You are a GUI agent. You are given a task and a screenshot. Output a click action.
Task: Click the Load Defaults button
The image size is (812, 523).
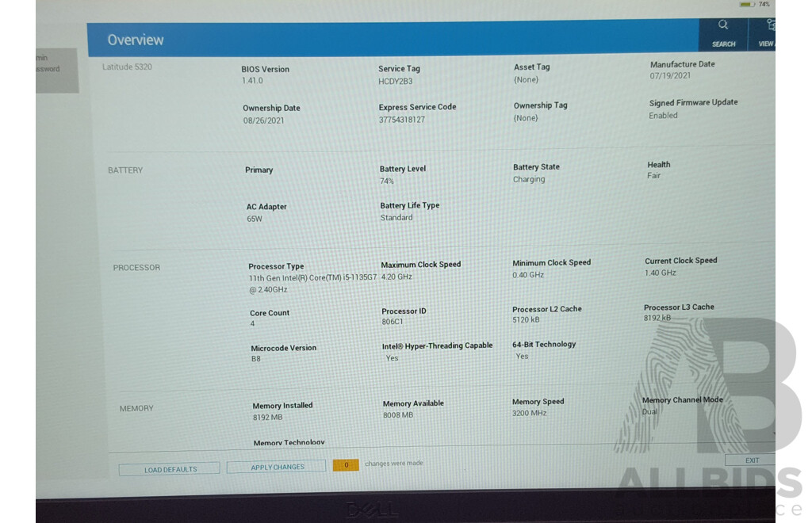tap(170, 469)
